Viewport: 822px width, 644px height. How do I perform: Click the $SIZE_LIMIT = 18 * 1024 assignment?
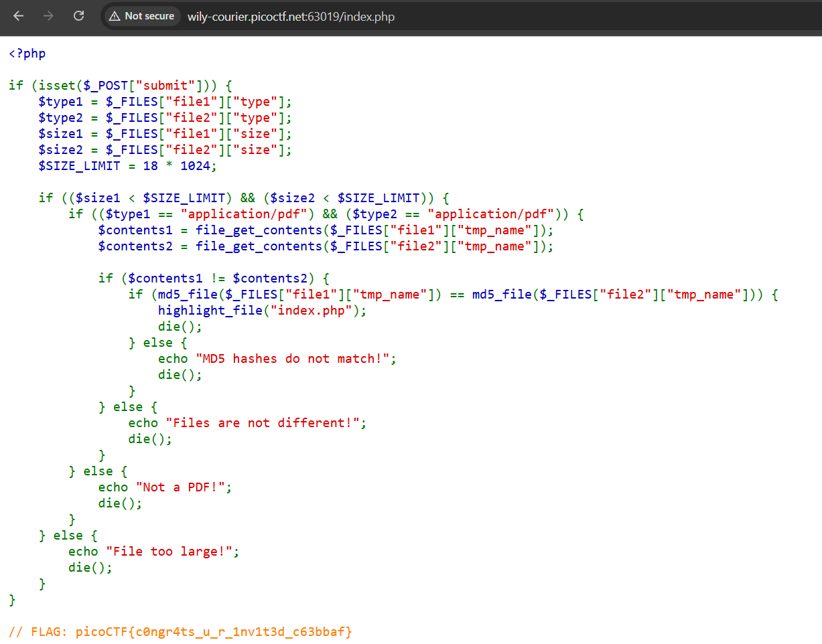(x=127, y=166)
